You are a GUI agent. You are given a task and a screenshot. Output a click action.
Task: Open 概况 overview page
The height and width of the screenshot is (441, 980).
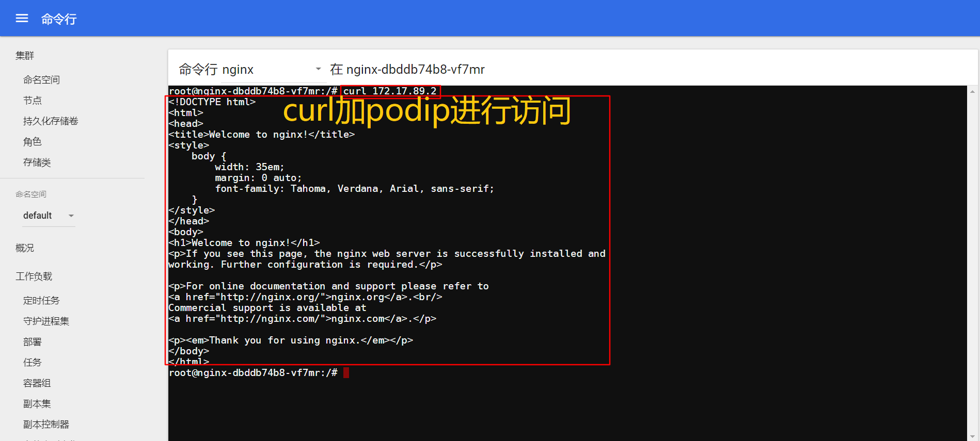point(25,248)
